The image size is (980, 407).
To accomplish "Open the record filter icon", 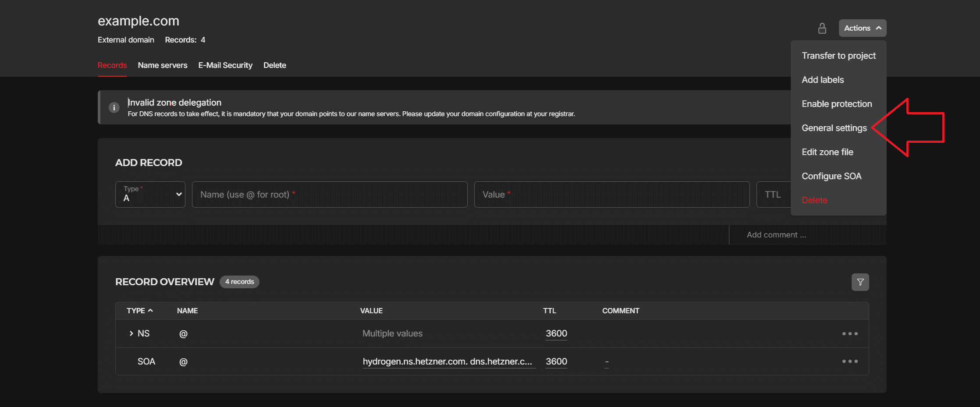I will pos(860,282).
